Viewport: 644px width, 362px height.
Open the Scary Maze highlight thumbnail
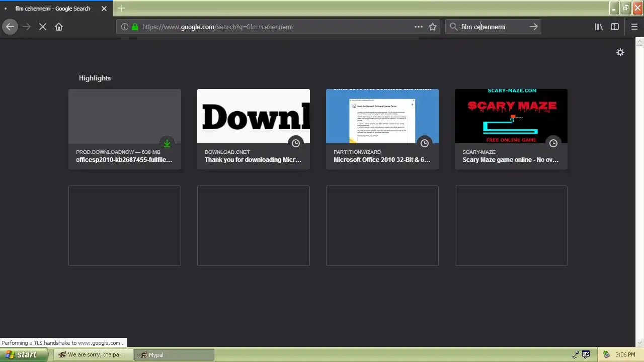pos(511,116)
